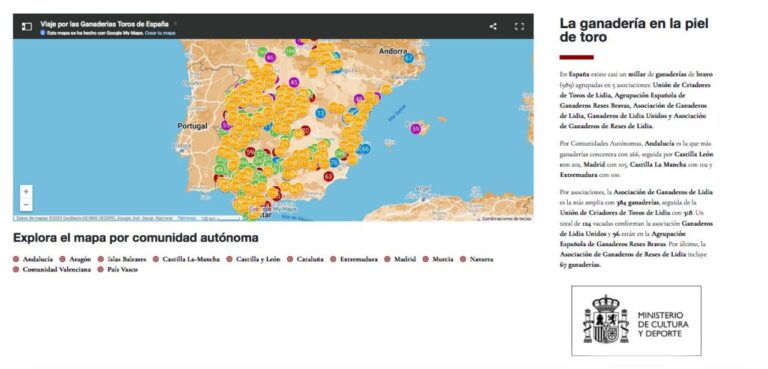Select the purple 59 marker on Mallorca
This screenshot has height=369, width=768.
click(415, 129)
